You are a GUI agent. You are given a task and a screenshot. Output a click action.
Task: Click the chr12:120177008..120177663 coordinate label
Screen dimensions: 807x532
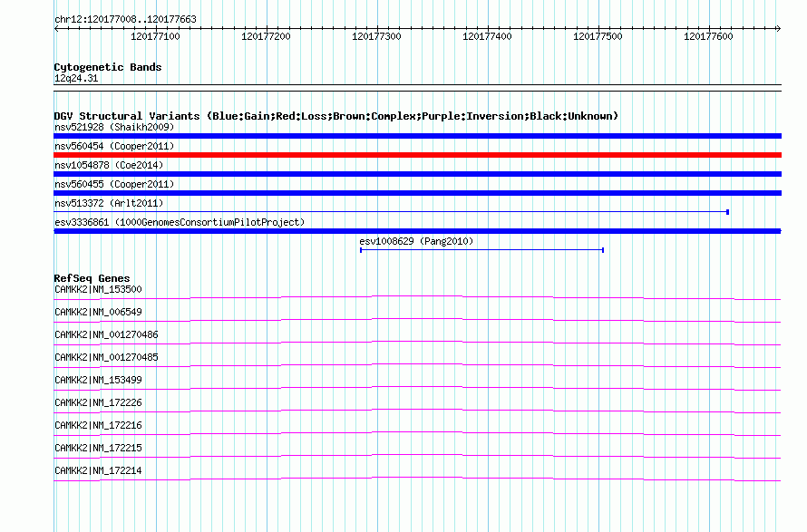[125, 19]
